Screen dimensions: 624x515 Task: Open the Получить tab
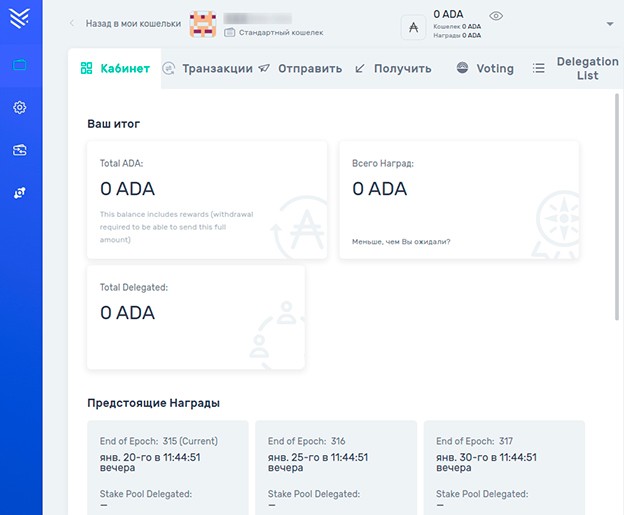click(x=393, y=68)
